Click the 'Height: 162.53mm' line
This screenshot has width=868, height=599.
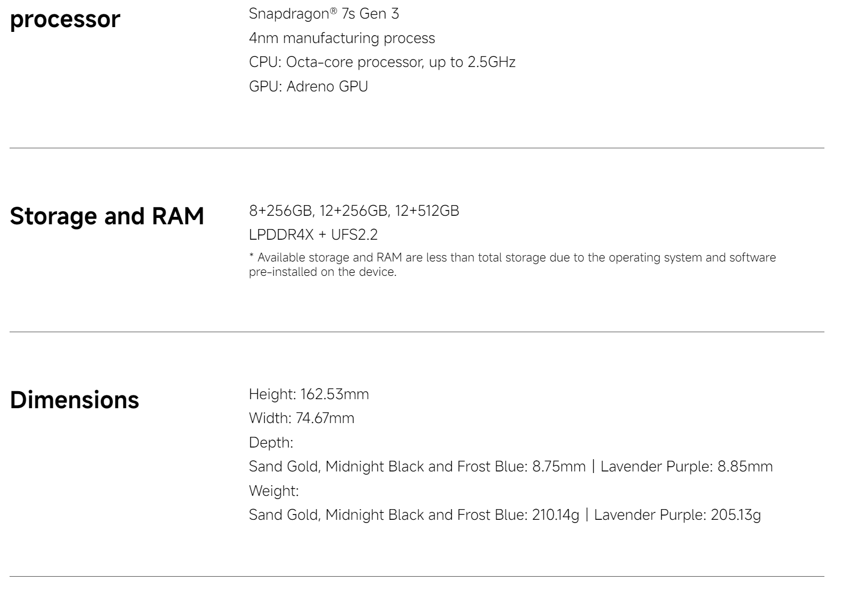point(309,394)
